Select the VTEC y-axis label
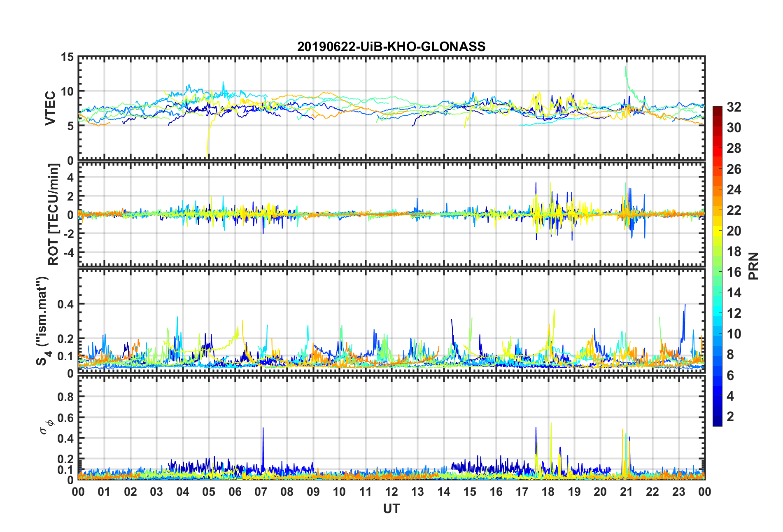The height and width of the screenshot is (532, 783). click(50, 108)
